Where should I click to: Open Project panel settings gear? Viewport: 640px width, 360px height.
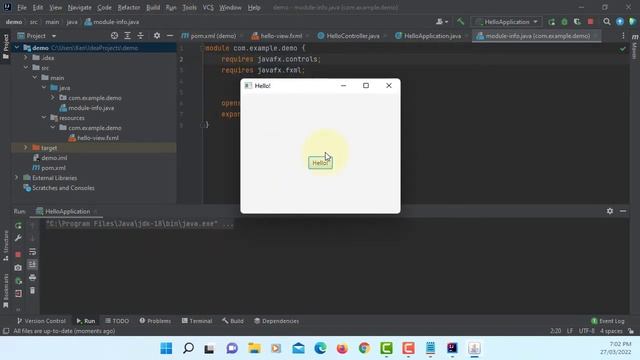[157, 36]
